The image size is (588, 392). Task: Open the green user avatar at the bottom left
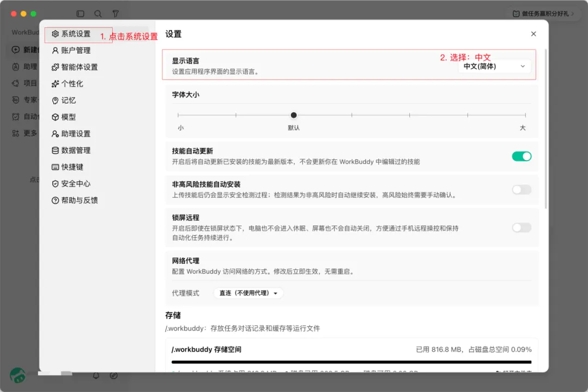point(17,375)
